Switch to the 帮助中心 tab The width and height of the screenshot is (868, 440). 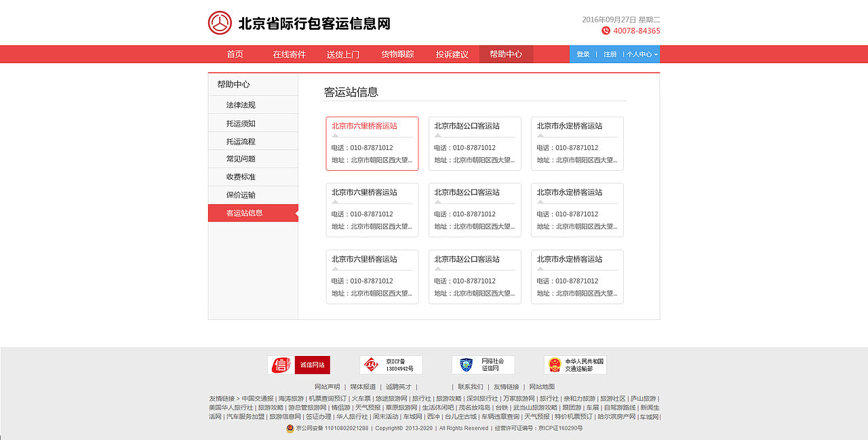[505, 54]
